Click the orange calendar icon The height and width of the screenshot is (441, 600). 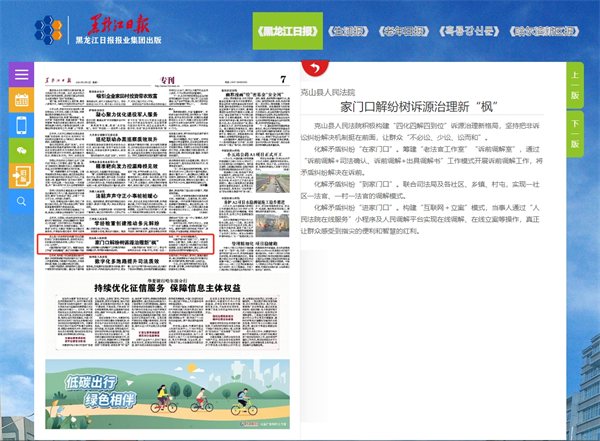coord(21,100)
